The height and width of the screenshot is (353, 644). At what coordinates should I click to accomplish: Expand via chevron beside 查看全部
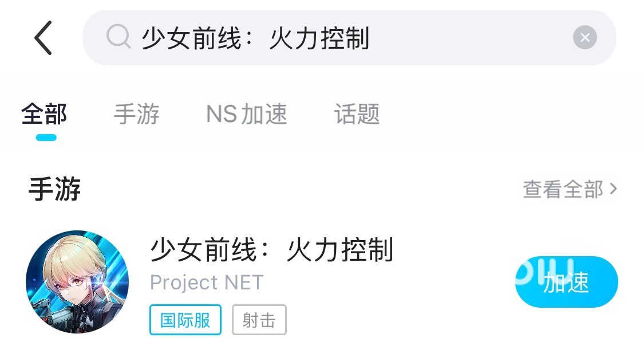pos(614,189)
